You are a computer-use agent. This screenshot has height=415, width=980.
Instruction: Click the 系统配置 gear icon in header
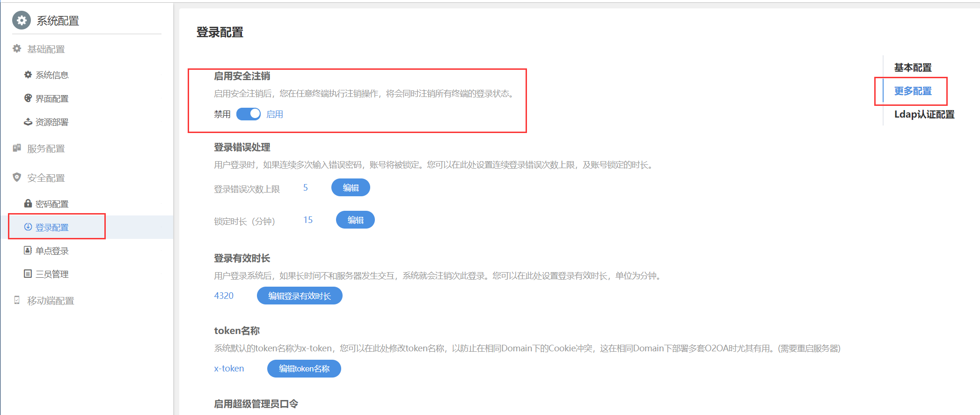tap(21, 21)
